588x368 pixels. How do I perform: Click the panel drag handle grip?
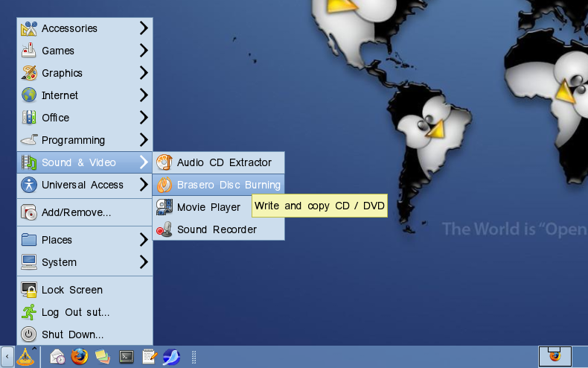(194, 357)
